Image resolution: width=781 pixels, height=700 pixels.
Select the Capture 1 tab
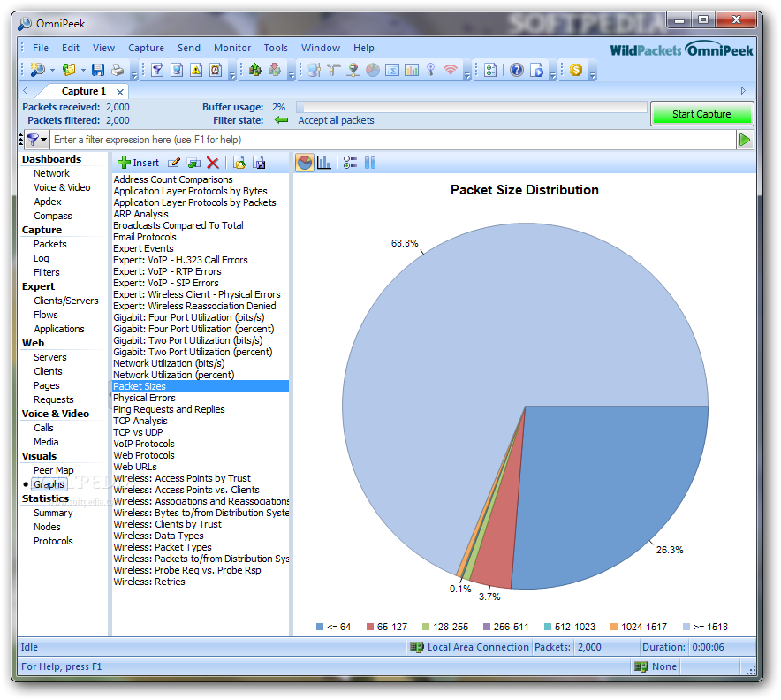83,91
